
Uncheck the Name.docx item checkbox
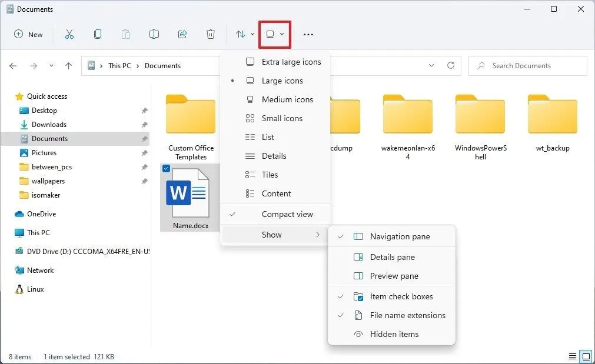point(166,168)
